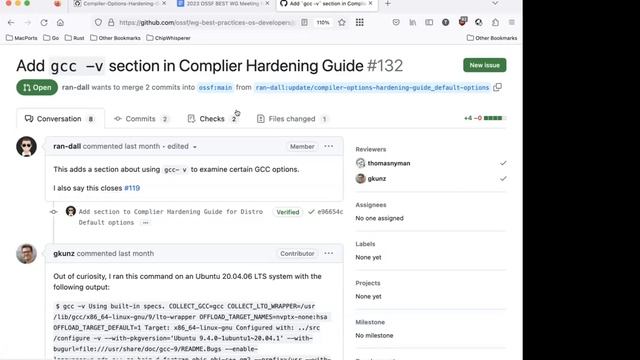Select the Checks tab

[x=212, y=119]
